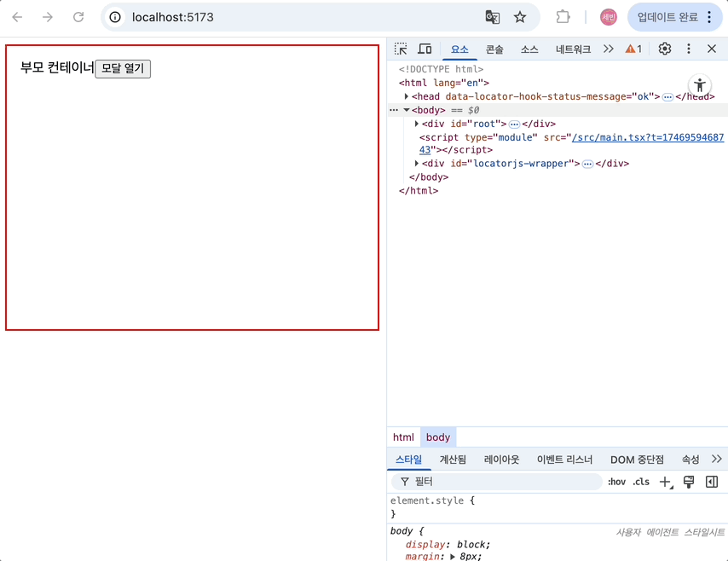Switch to the 레이아웃 Layout pane tab

[x=501, y=460]
